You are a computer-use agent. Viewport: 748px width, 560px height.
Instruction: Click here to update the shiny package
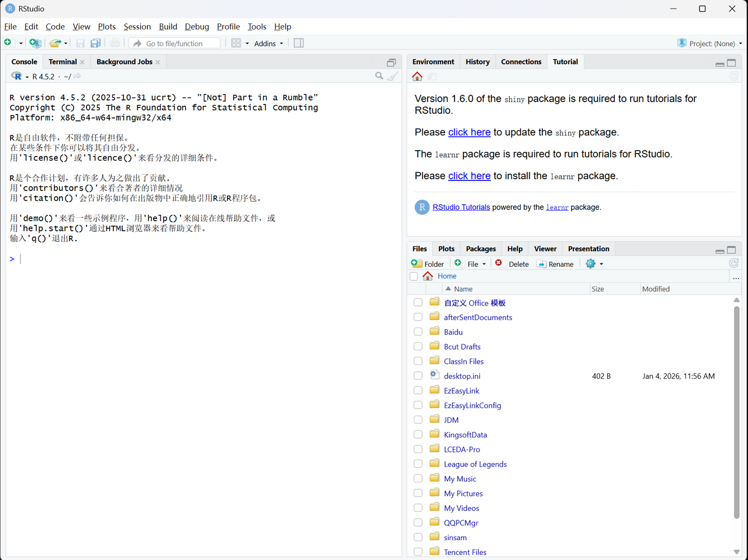point(469,132)
